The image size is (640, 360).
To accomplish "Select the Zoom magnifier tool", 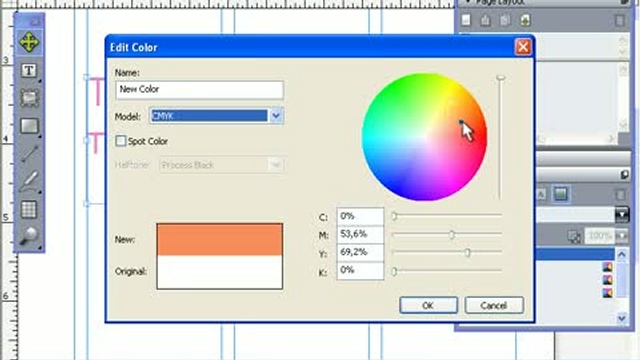I will coord(29,236).
